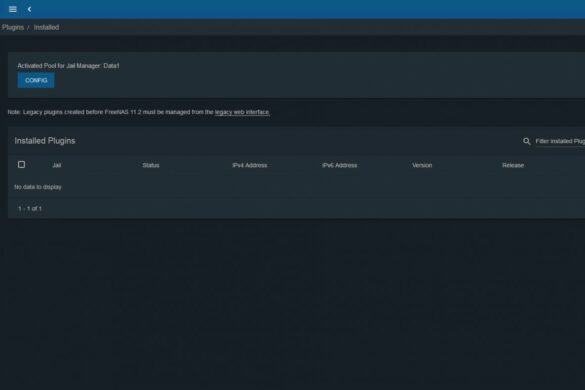The image size is (585, 390).
Task: Click the CONFIG button
Action: pyautogui.click(x=36, y=80)
